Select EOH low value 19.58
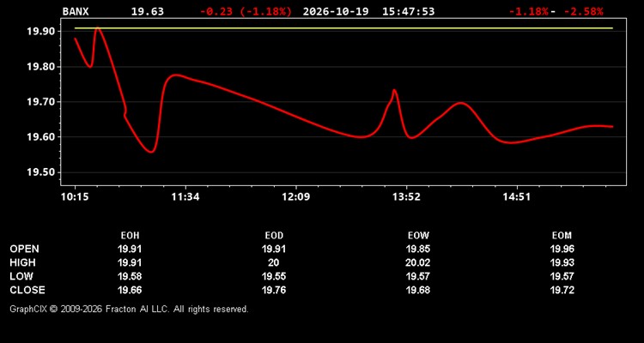This screenshot has height=343, width=644. (130, 276)
